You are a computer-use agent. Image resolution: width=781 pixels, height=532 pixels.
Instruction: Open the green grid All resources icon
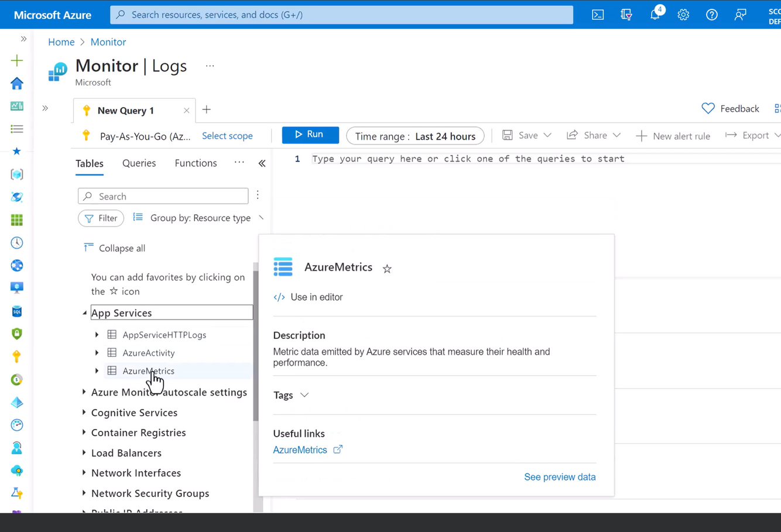click(x=17, y=220)
